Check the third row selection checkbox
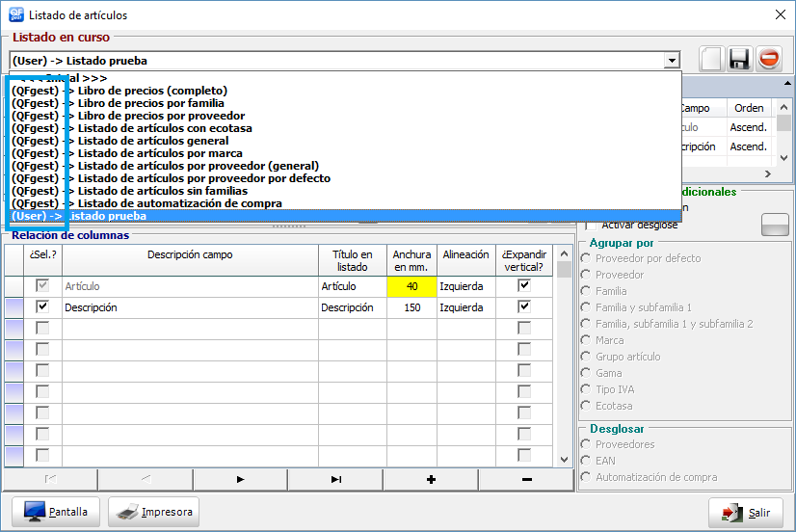 [42, 328]
